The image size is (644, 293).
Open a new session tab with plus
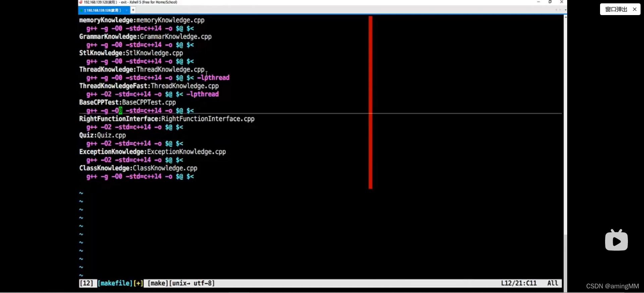point(133,10)
